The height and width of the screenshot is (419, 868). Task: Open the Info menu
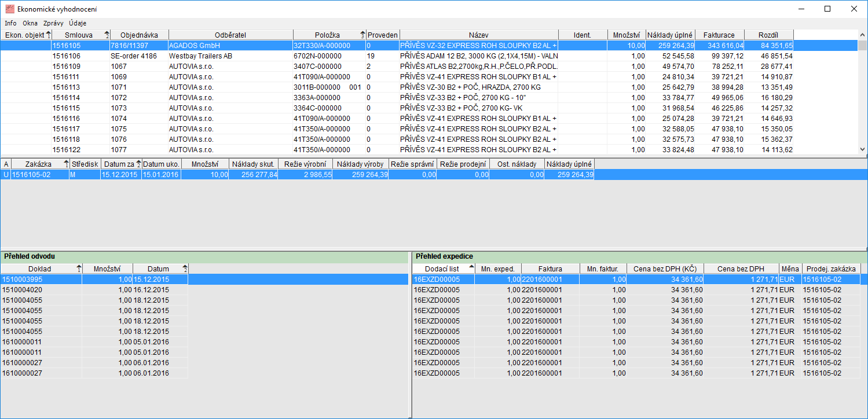[x=10, y=23]
